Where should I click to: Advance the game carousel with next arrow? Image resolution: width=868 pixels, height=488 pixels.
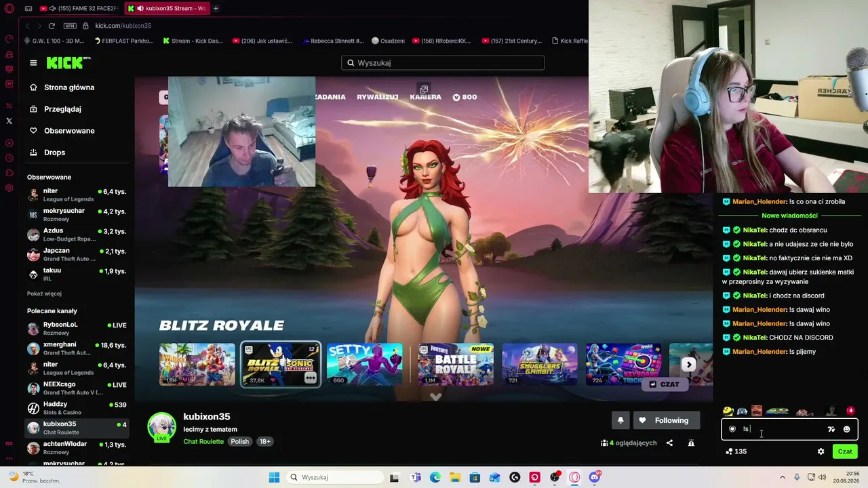(688, 365)
